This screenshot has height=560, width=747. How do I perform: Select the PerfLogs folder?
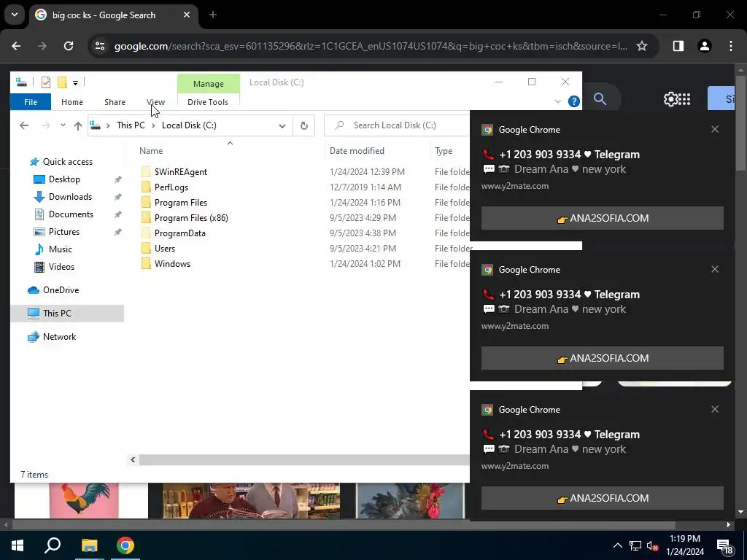pyautogui.click(x=171, y=187)
